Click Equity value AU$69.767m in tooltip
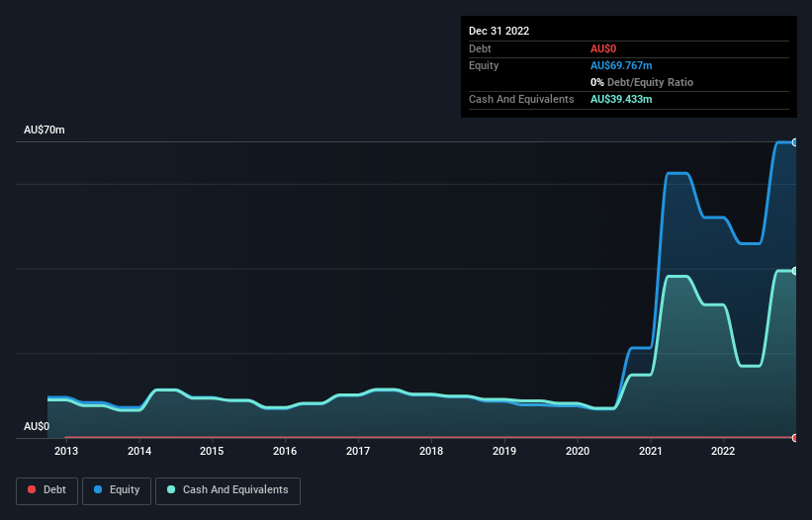812x520 pixels. click(621, 65)
